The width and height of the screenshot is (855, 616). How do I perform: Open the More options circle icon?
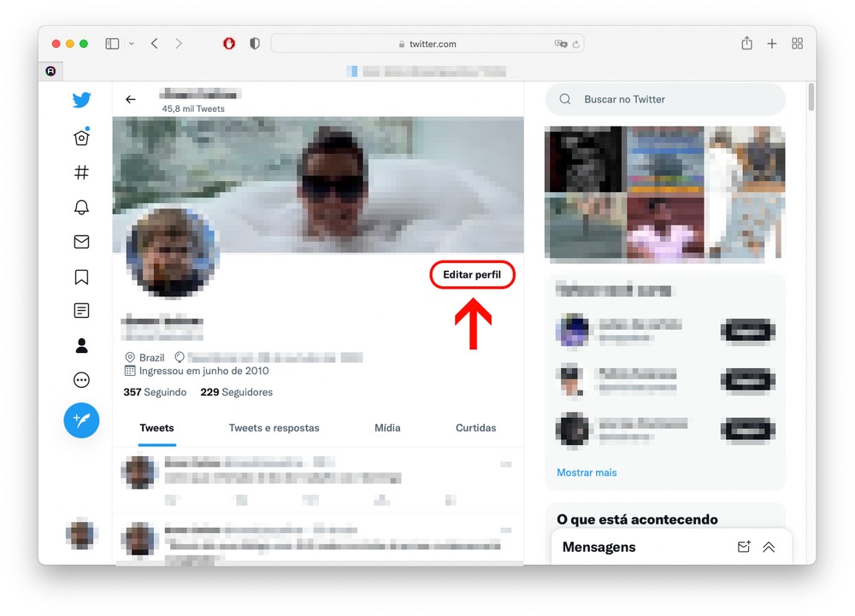click(81, 380)
